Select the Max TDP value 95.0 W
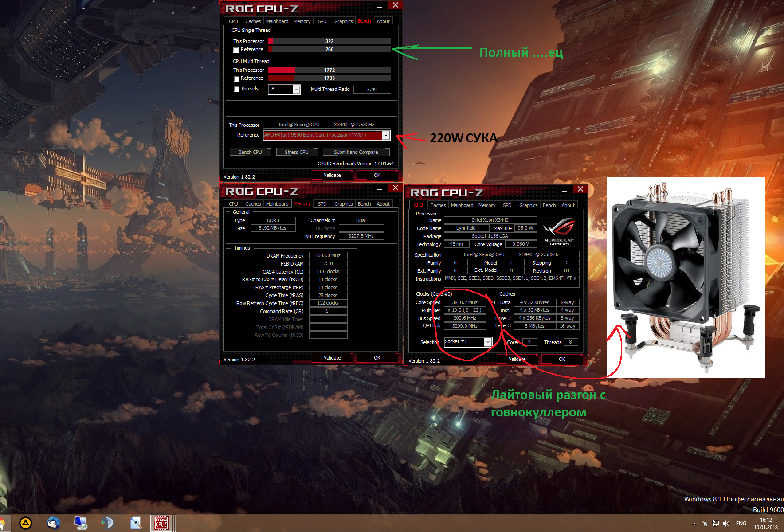Viewport: 784px width, 532px height. click(525, 228)
